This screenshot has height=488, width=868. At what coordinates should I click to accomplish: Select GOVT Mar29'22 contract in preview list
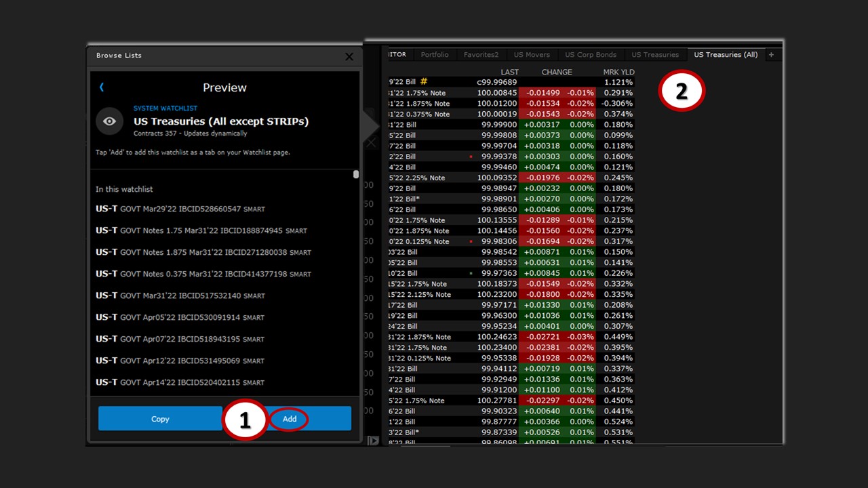pos(180,209)
